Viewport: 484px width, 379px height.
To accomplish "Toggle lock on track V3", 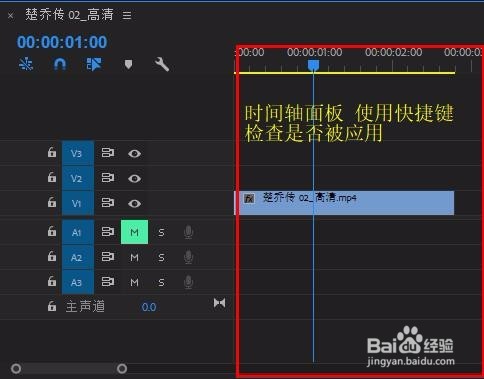I will coord(52,152).
